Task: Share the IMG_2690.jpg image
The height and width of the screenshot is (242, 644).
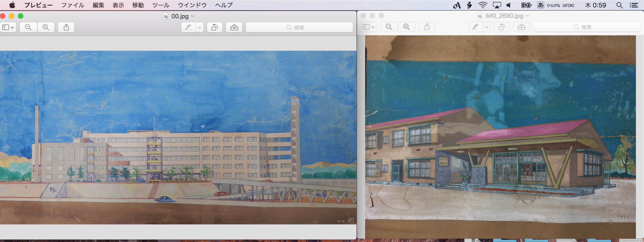Action: (x=427, y=27)
